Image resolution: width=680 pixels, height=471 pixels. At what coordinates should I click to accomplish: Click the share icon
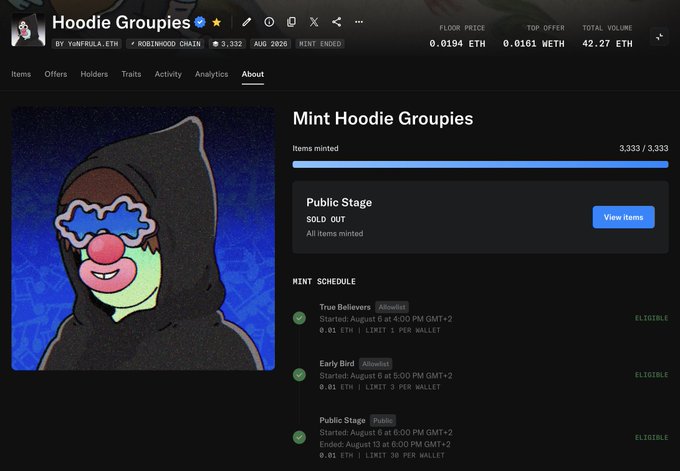point(336,22)
